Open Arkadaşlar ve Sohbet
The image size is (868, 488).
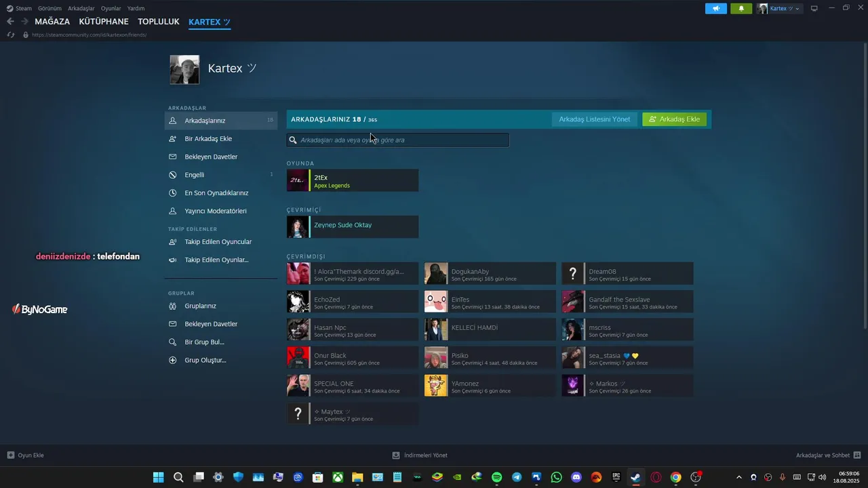[828, 455]
